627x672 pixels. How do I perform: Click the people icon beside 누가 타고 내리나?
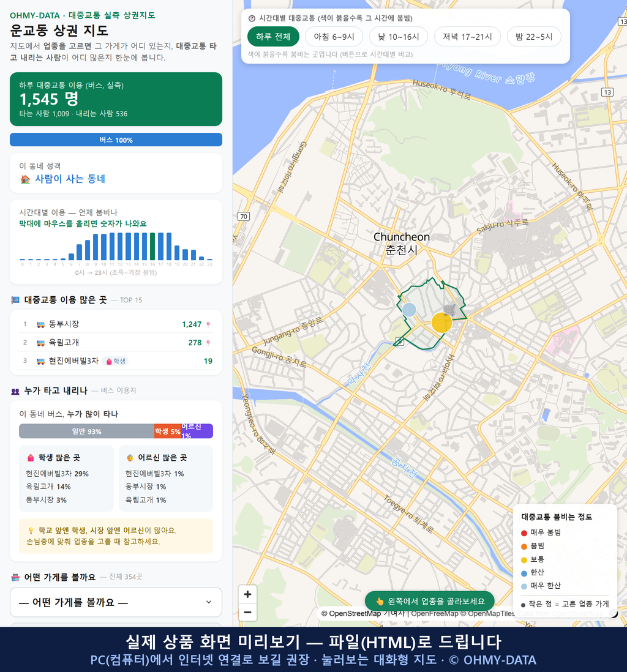click(x=15, y=391)
